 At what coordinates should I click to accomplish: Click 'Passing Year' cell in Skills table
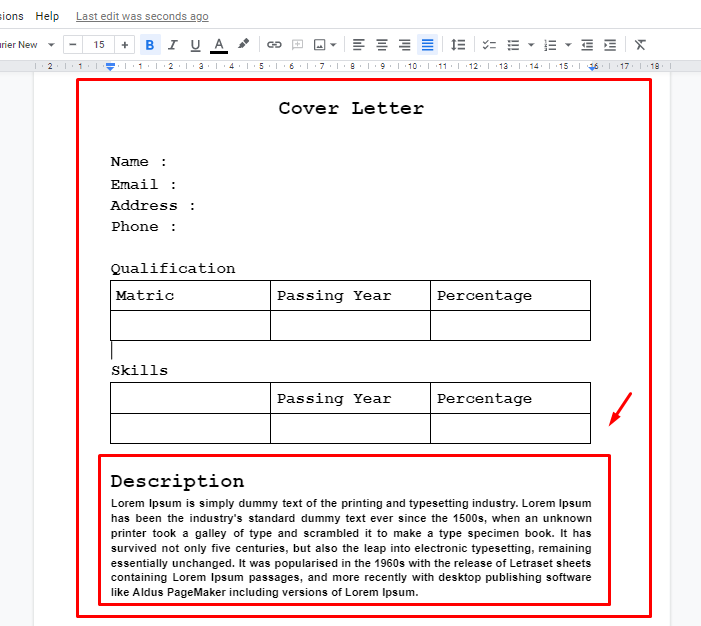point(350,398)
